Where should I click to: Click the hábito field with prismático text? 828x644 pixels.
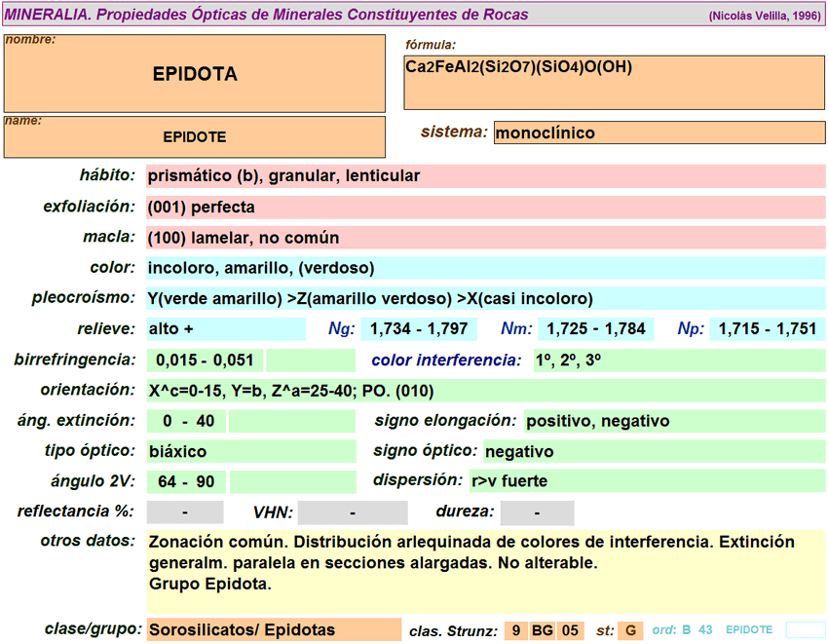tap(485, 176)
